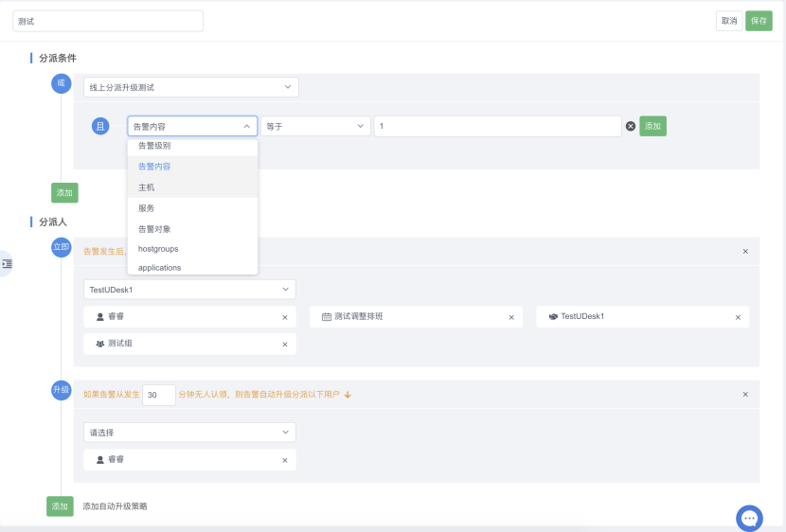Click the 或 circle badge
The height and width of the screenshot is (532, 786).
[x=62, y=83]
